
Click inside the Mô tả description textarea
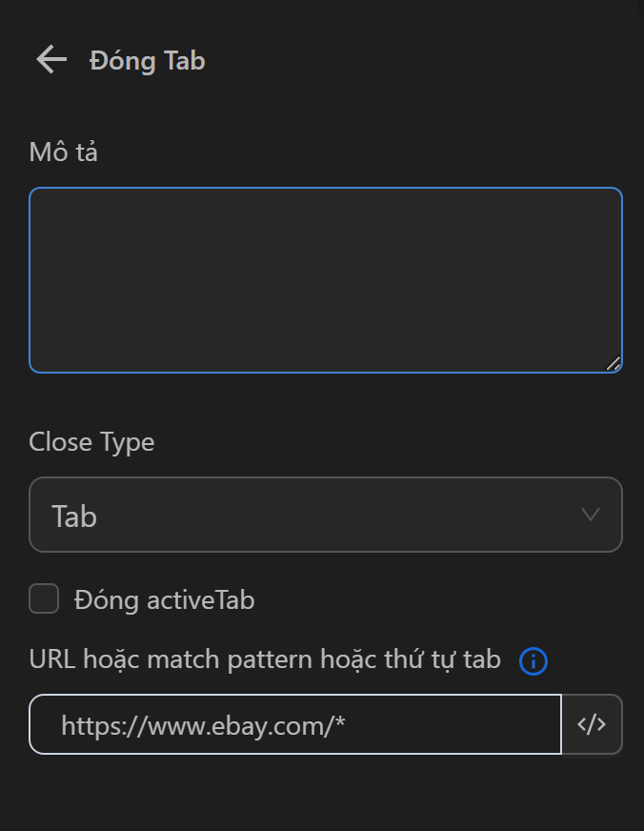324,278
